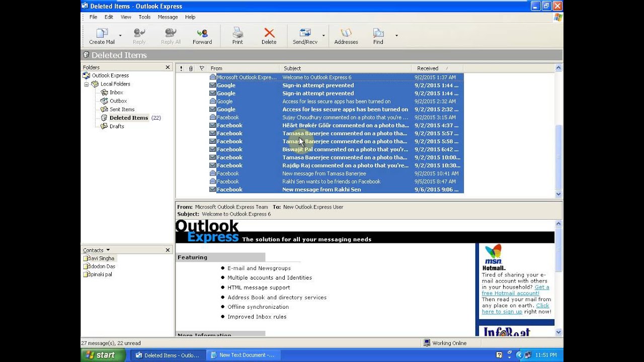The image size is (644, 362).
Task: Collapse the Local Folders tree node
Action: pyautogui.click(x=86, y=84)
